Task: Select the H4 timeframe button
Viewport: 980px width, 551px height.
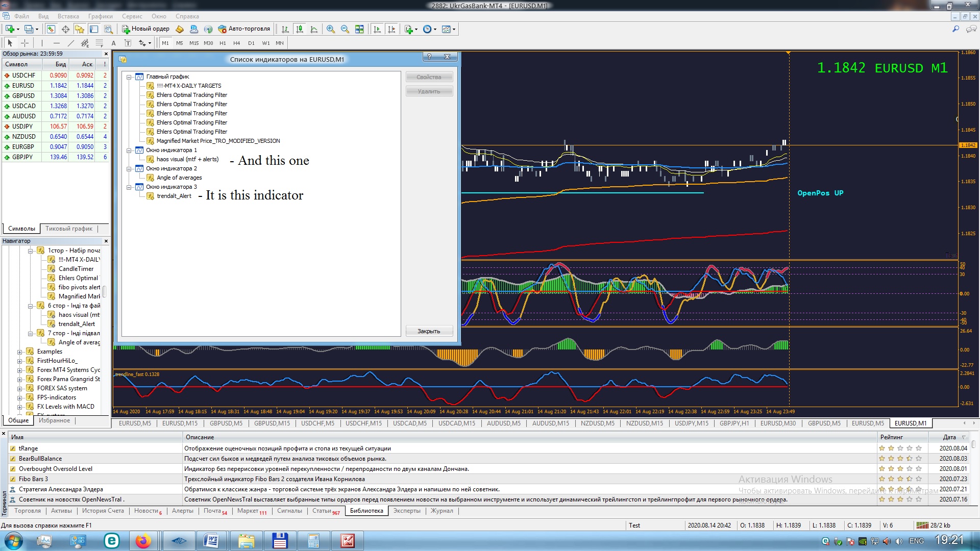Action: click(x=236, y=43)
